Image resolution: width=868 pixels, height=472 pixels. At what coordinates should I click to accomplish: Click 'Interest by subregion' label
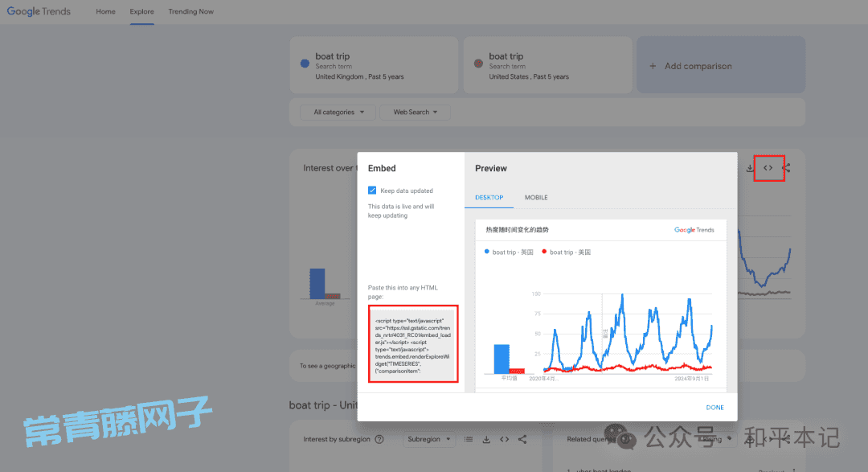click(337, 439)
